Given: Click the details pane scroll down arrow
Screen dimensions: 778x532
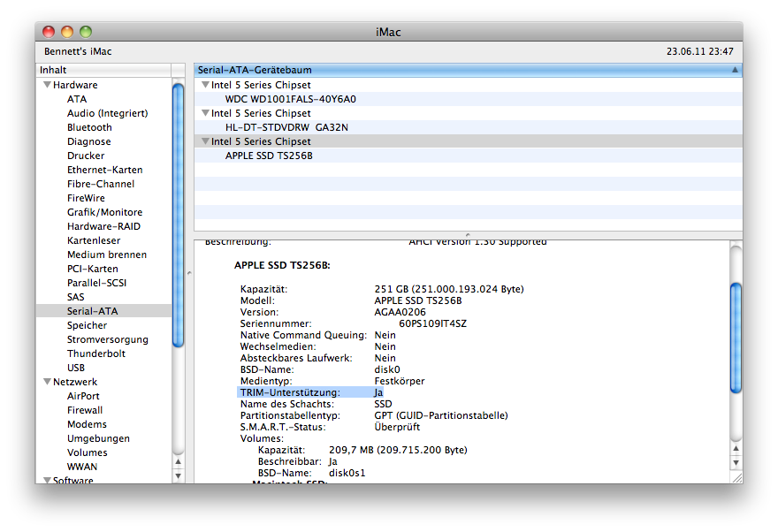Looking at the screenshot, I should pos(736,462).
